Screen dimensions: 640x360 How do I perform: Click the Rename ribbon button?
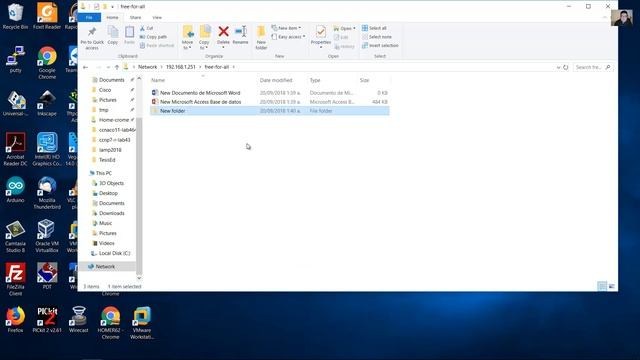pyautogui.click(x=240, y=36)
